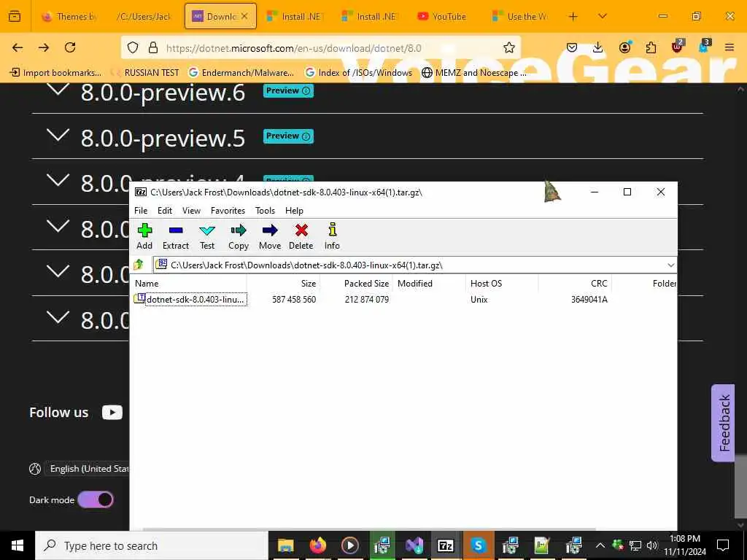Open the MEMZ and Noescape bookmark
This screenshot has height=560, width=747.
[474, 73]
